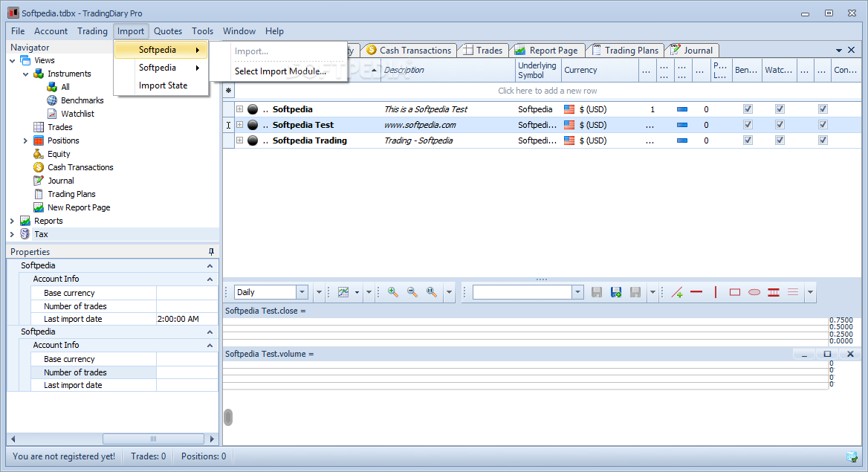Toggle Watchlist checkbox for Softpedia Trading row
The height and width of the screenshot is (472, 868).
point(780,140)
